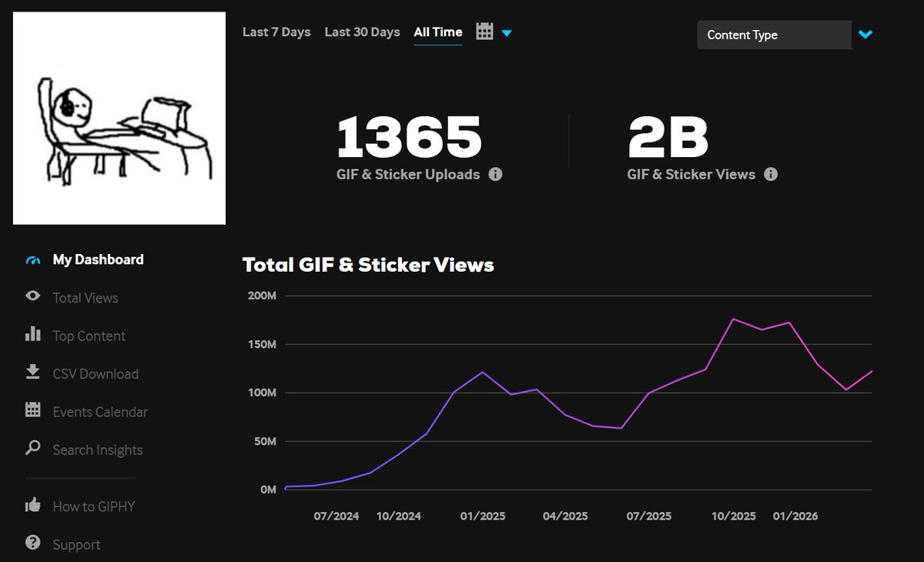
Task: Click the 1365 uploads count
Action: tap(410, 137)
